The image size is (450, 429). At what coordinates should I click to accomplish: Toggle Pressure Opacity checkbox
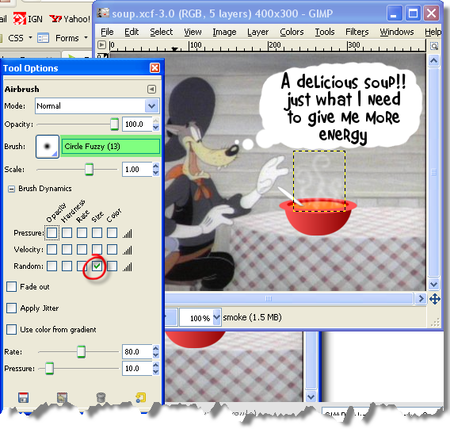pyautogui.click(x=52, y=233)
